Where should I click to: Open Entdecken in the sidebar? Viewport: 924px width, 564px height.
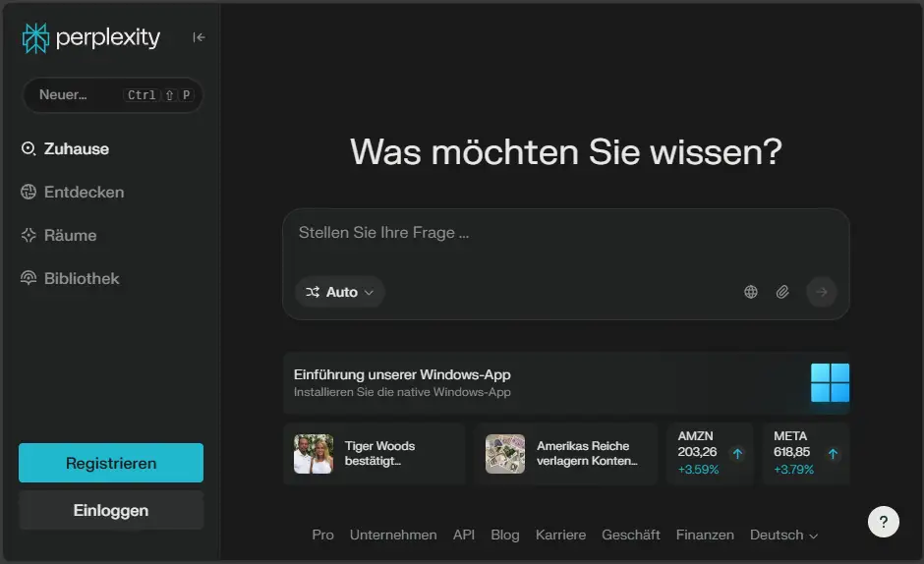pyautogui.click(x=73, y=193)
